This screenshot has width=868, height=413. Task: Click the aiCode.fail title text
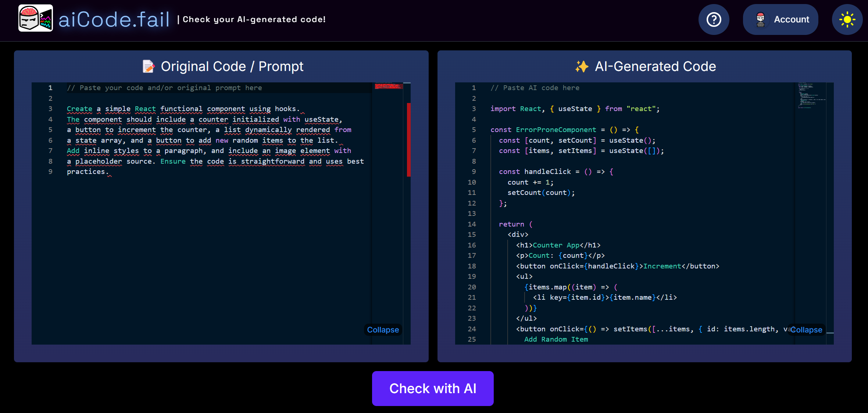[114, 19]
